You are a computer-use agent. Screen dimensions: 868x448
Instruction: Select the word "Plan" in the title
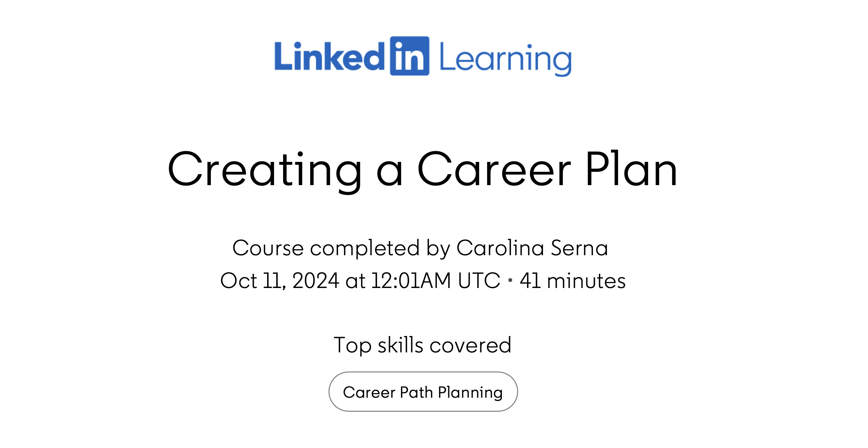coord(631,168)
